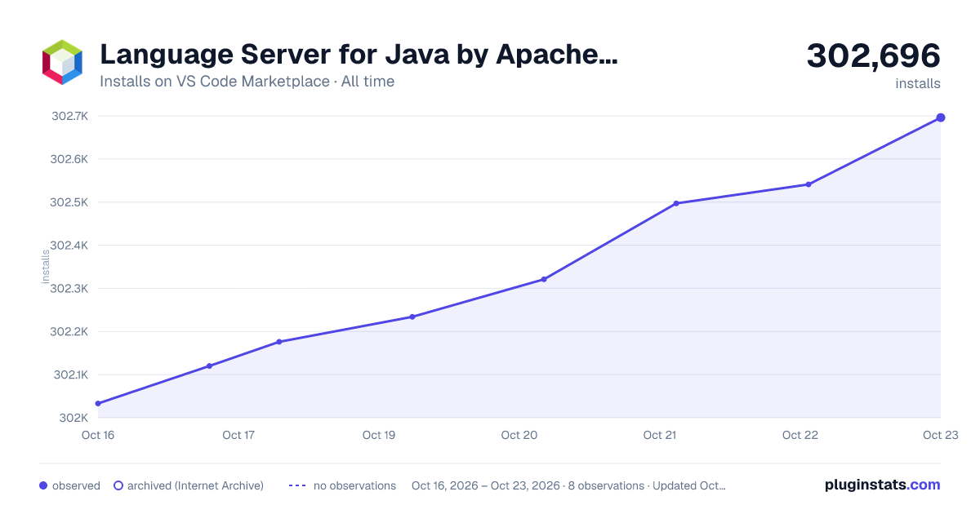The width and height of the screenshot is (980, 514).
Task: Click the 302.1K y-axis label
Action: tap(70, 374)
